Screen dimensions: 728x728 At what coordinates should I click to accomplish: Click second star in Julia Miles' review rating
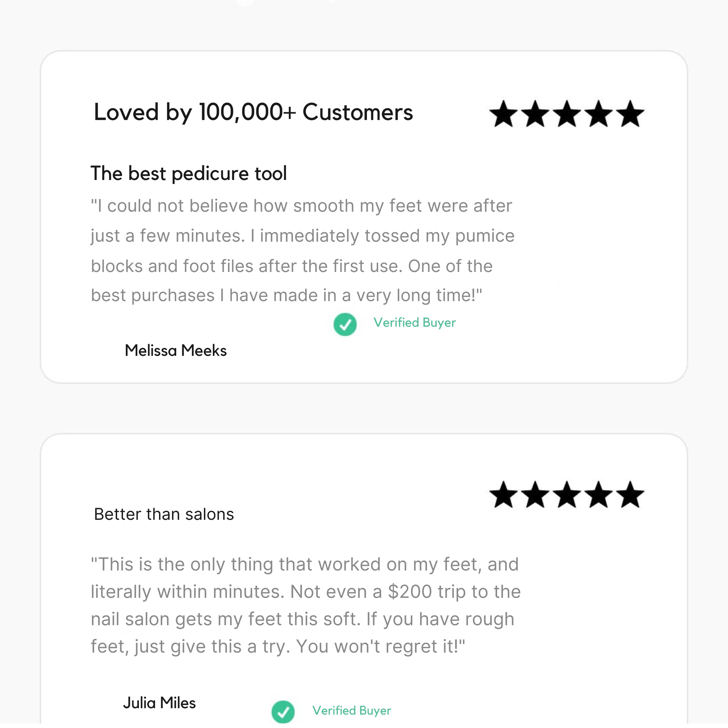[x=535, y=495]
